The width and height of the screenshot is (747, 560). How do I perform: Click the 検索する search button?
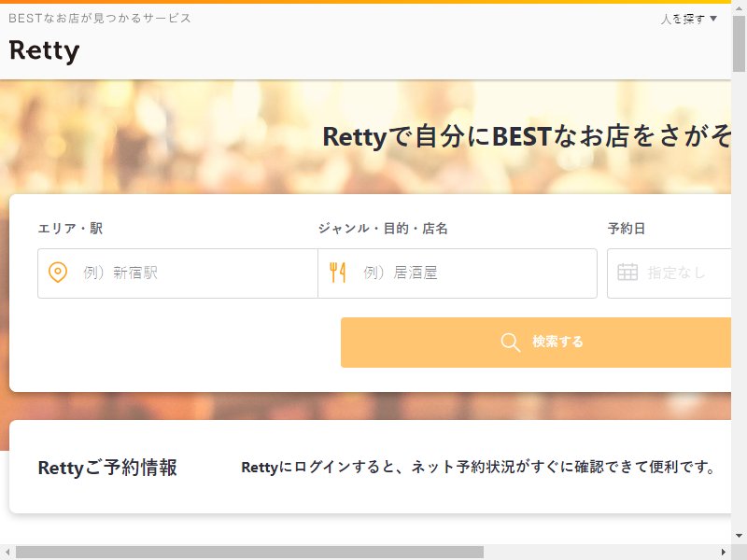[x=536, y=343]
